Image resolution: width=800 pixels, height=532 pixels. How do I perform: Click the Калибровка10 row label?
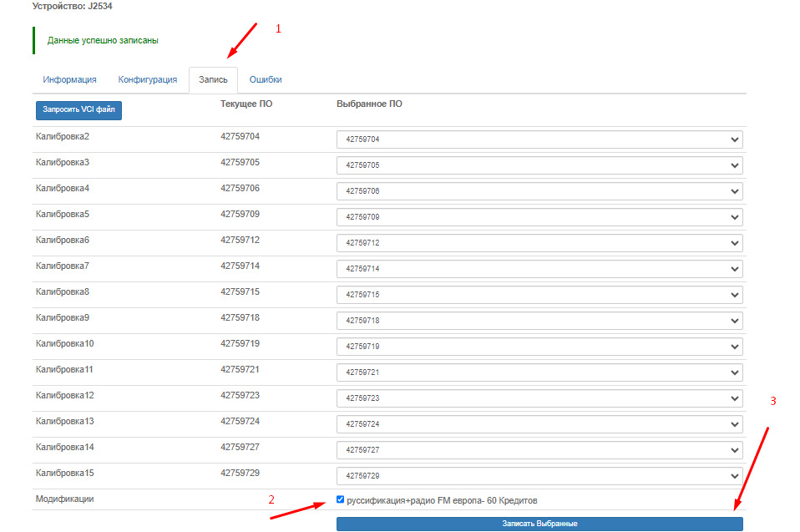[x=65, y=344]
